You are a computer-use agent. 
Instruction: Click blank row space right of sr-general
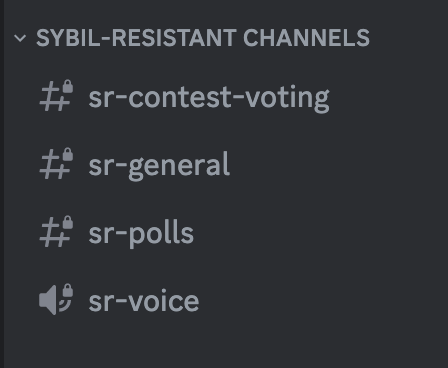pyautogui.click(x=333, y=165)
